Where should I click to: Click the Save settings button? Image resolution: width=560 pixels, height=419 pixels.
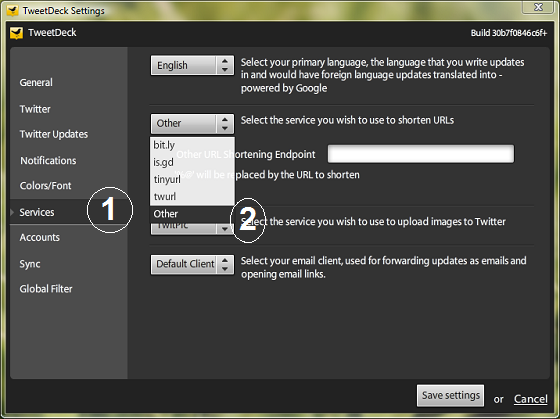tap(450, 395)
